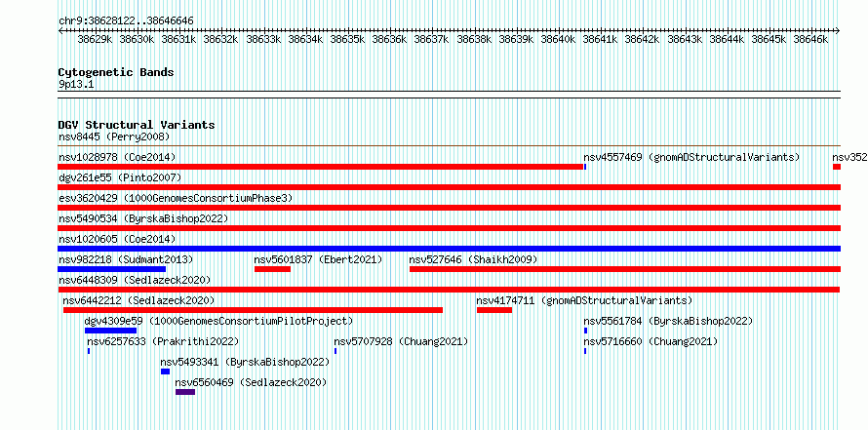Viewport: 868px width, 430px height.
Task: Click the 38629k ruler position
Action: (96, 39)
